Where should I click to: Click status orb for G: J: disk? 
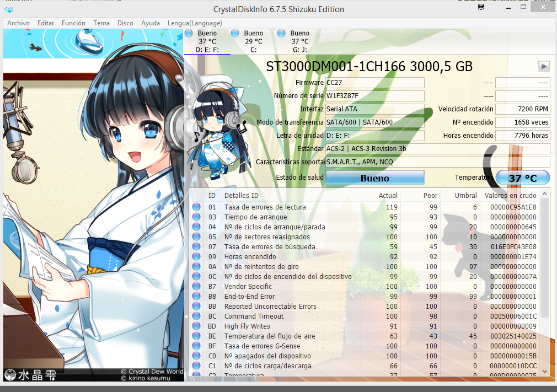pos(281,34)
